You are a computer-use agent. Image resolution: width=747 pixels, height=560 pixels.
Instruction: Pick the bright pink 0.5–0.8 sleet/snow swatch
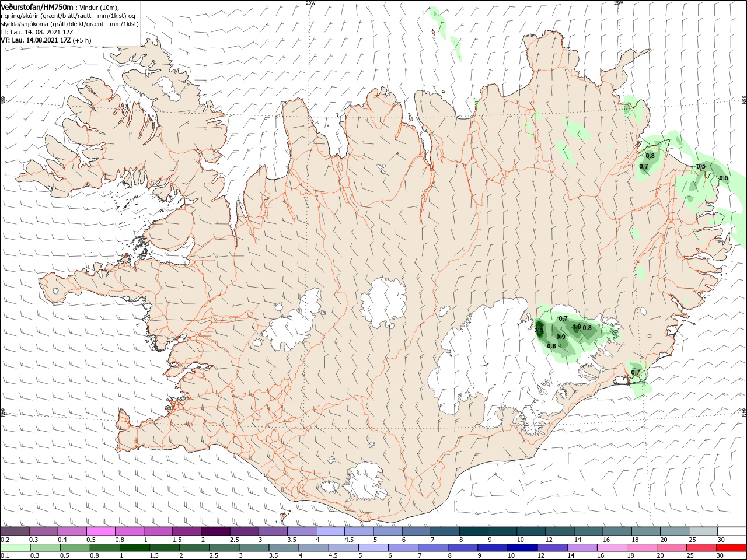coord(101,531)
